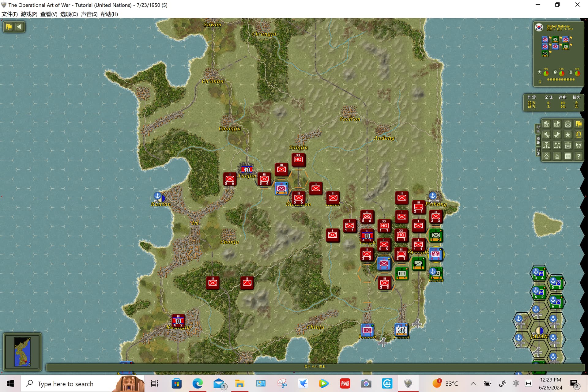Select the green naval unit 5-2 near Japan

click(556, 282)
